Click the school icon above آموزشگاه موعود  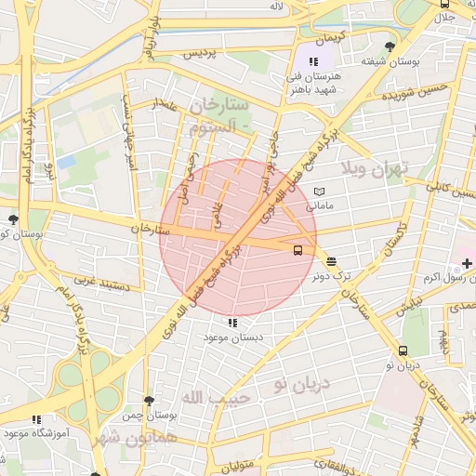pyautogui.click(x=36, y=420)
